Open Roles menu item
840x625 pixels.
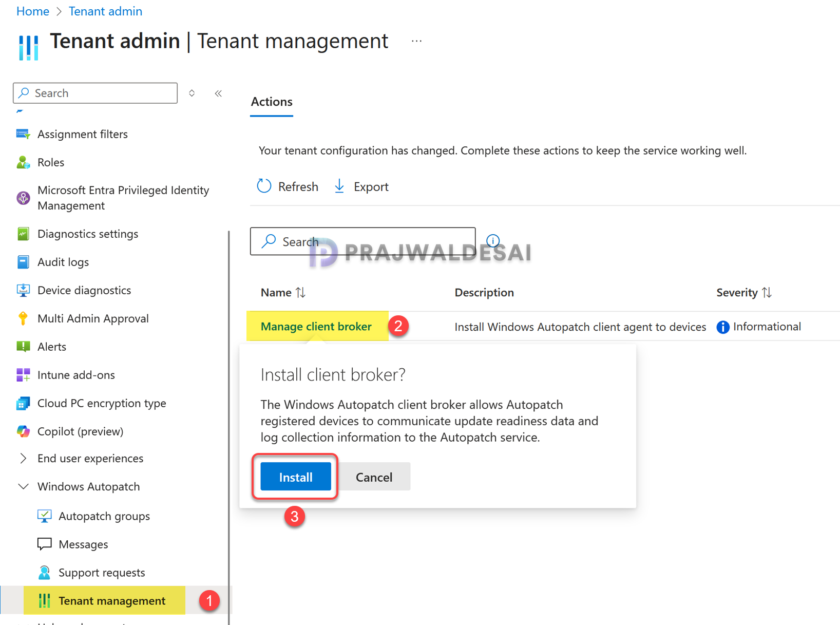click(51, 162)
